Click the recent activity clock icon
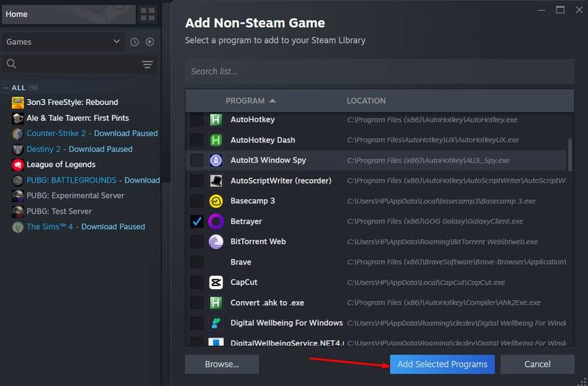 (x=134, y=42)
